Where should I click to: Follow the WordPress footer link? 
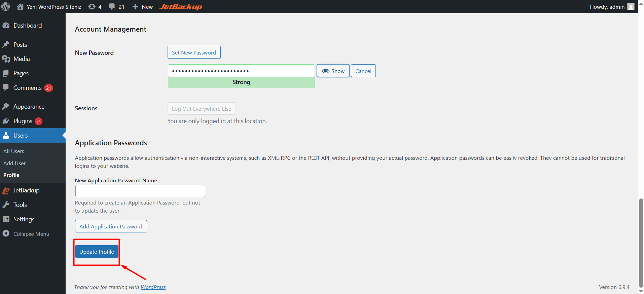(x=153, y=287)
